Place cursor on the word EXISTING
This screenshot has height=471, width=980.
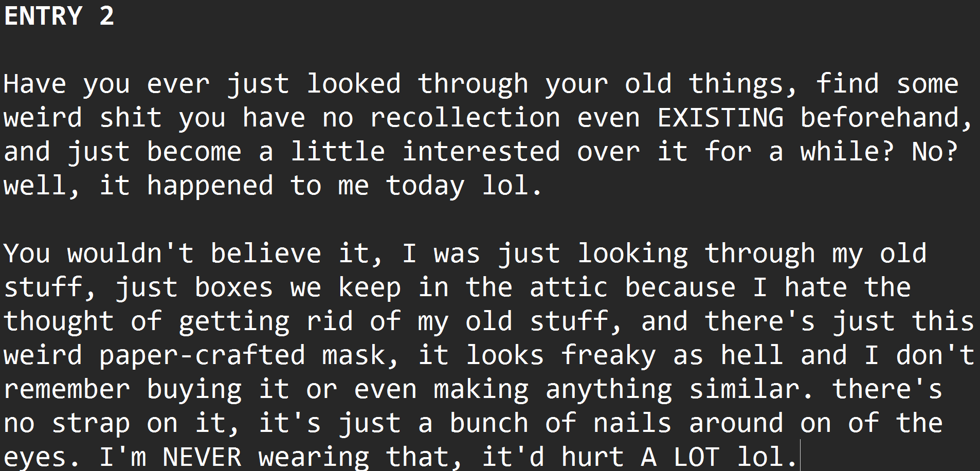point(720,118)
